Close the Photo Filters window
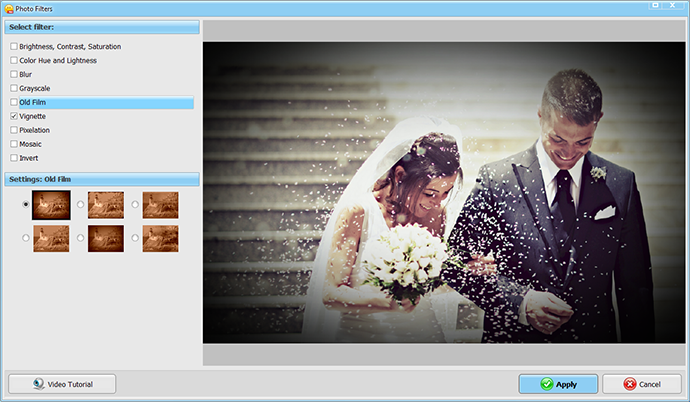 tap(672, 5)
